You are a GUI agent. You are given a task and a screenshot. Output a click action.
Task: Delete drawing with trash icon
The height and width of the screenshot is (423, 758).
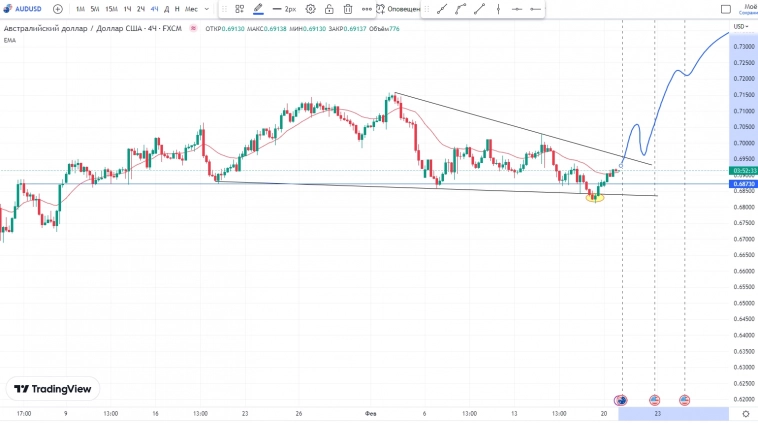pos(348,9)
